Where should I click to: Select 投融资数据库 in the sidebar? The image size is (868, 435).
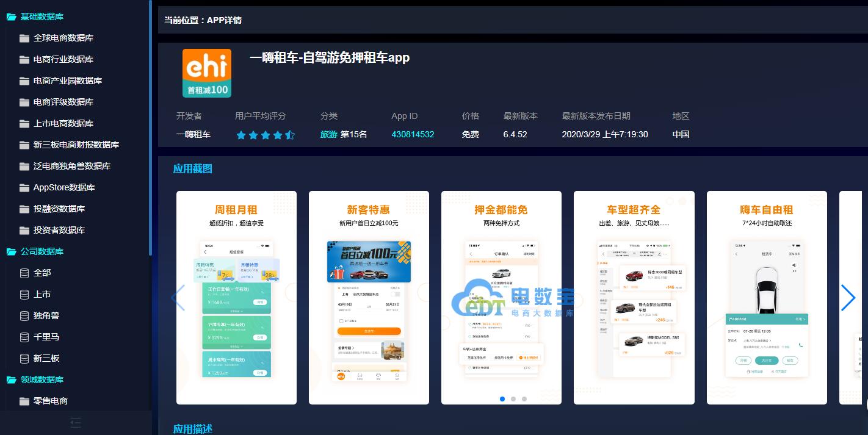tap(59, 209)
